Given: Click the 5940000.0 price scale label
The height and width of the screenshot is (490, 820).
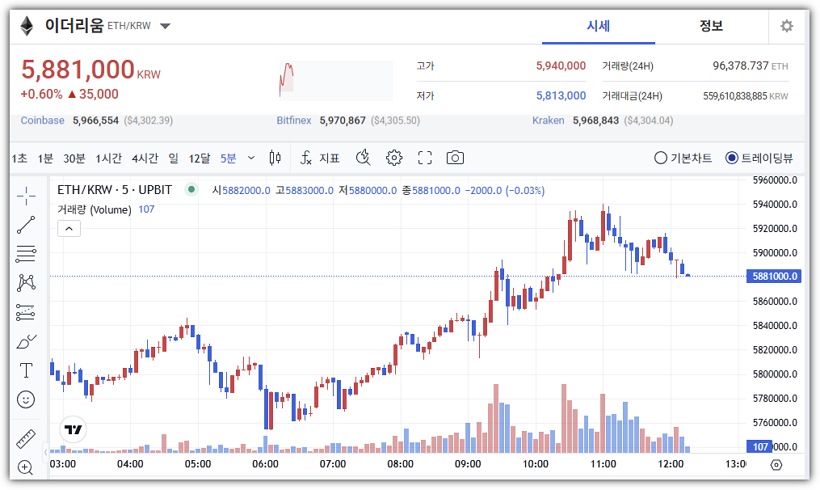Looking at the screenshot, I should (775, 204).
